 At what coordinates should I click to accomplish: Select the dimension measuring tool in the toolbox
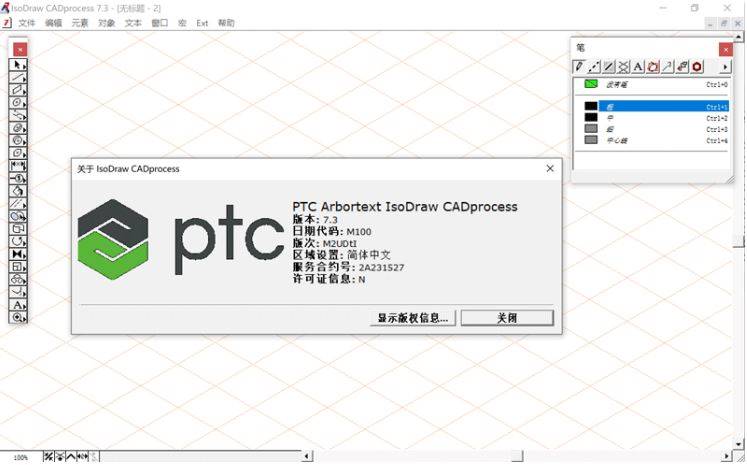point(18,166)
